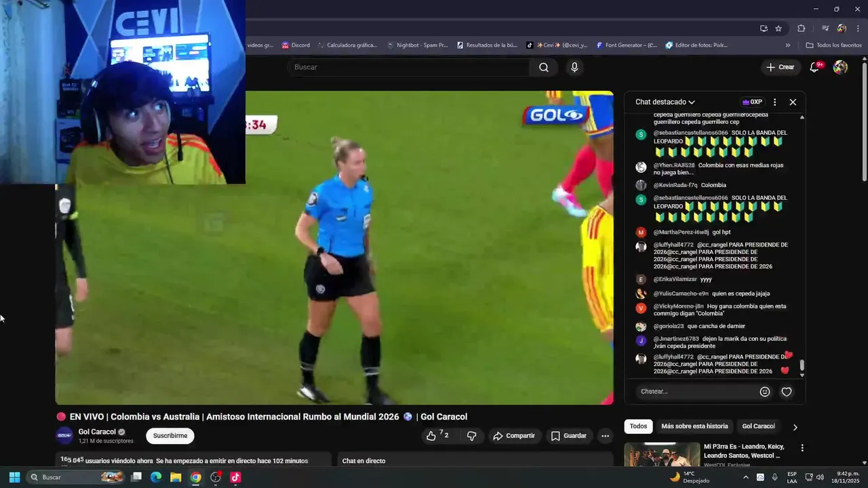Open the Resultados de la bú... bookmark

(x=487, y=45)
